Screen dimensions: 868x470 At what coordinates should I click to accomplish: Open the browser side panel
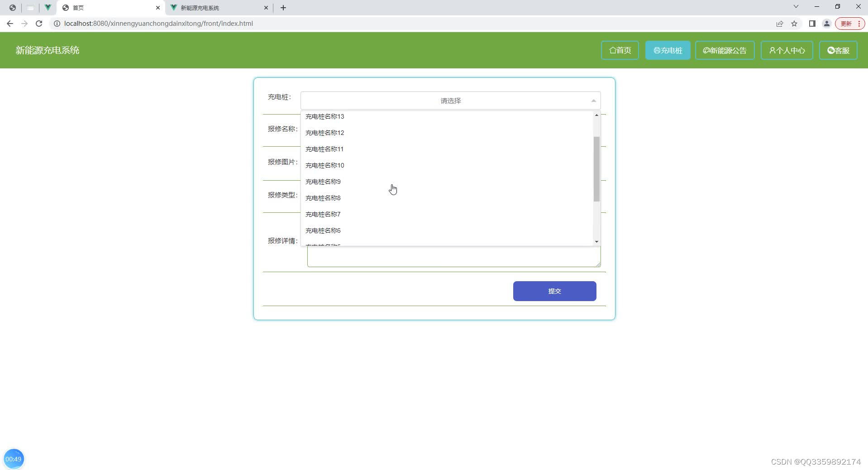pos(812,24)
